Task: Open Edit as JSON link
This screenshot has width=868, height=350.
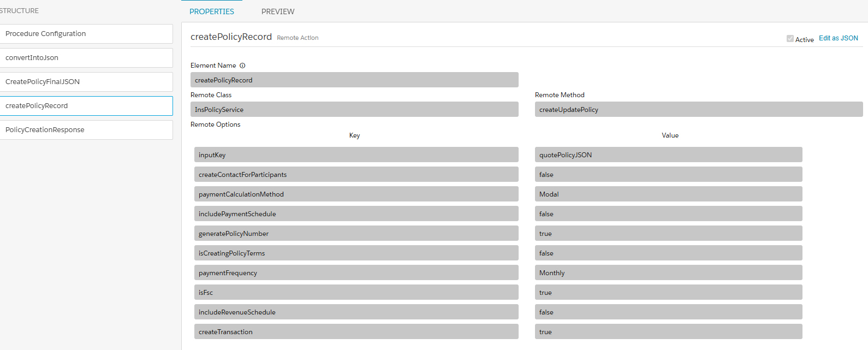Action: tap(838, 38)
